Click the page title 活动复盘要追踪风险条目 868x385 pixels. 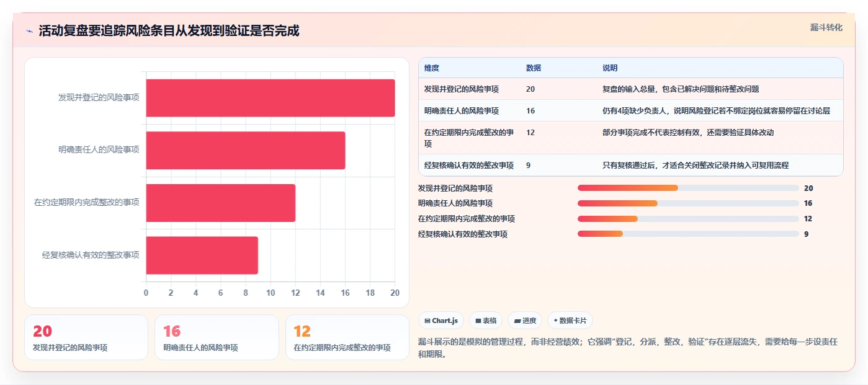point(169,30)
